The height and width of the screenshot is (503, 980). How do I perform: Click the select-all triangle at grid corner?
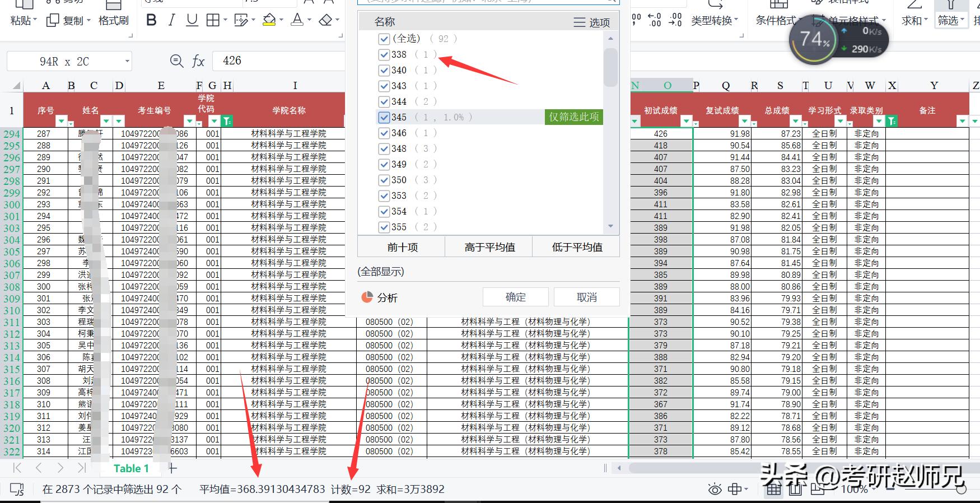point(17,86)
